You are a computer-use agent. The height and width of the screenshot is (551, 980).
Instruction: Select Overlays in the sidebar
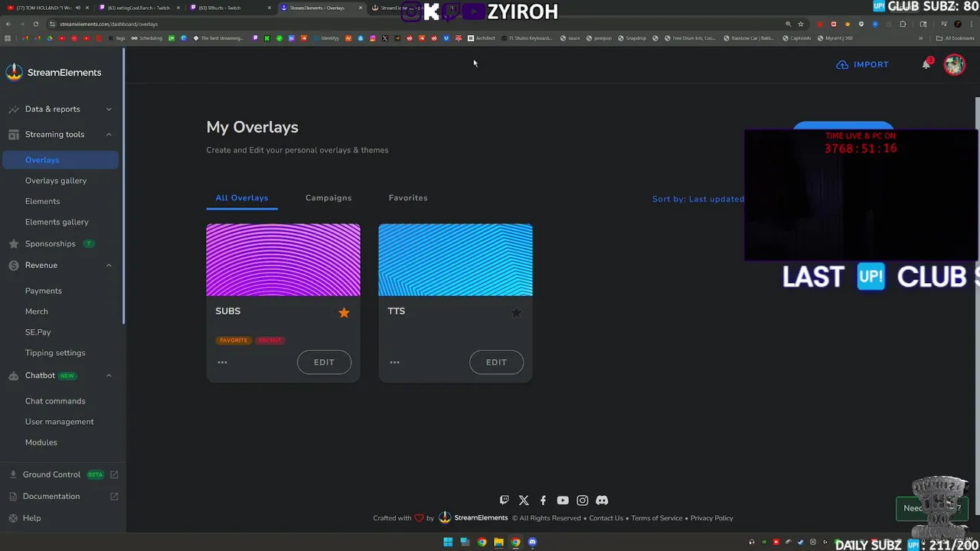(61, 160)
